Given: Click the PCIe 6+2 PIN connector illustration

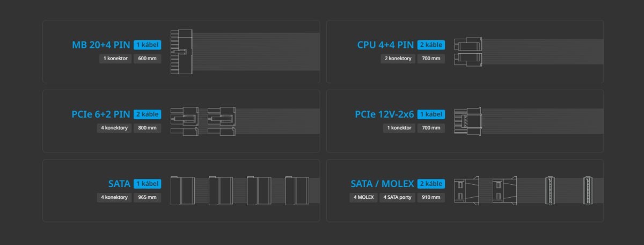Looking at the screenshot, I should pyautogui.click(x=203, y=121).
